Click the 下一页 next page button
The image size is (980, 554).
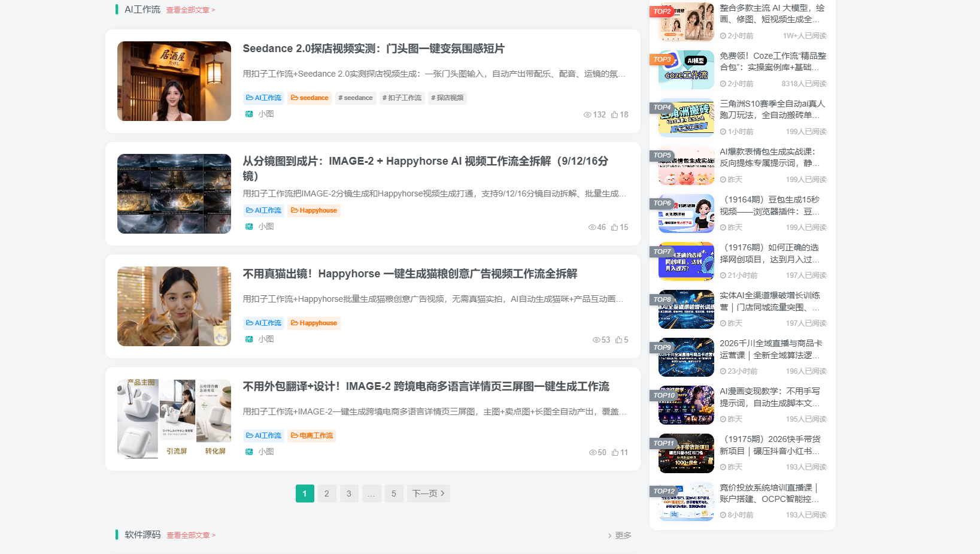pos(429,494)
